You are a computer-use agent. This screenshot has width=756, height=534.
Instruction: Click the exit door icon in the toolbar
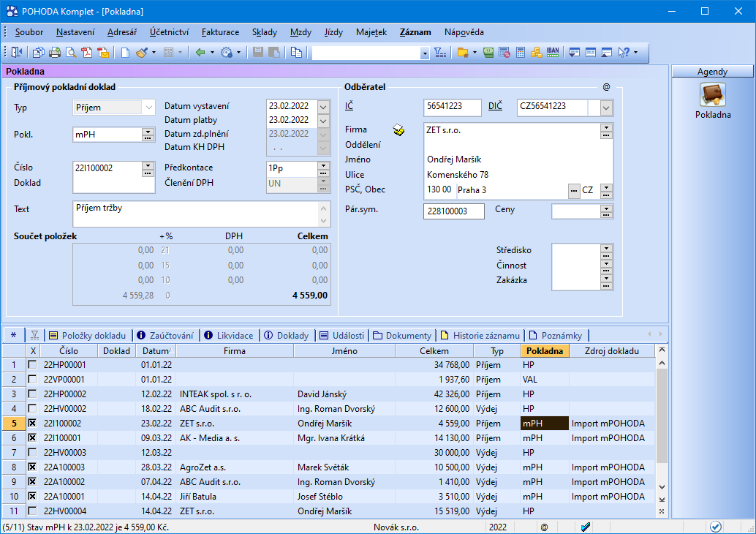[16, 52]
